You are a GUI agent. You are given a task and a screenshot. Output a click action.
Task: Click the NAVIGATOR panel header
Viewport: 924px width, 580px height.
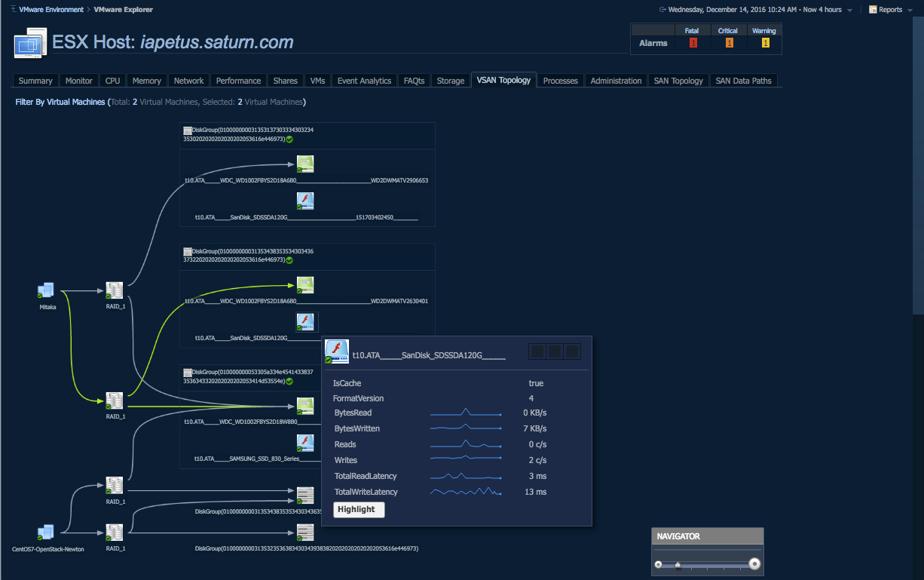[708, 536]
